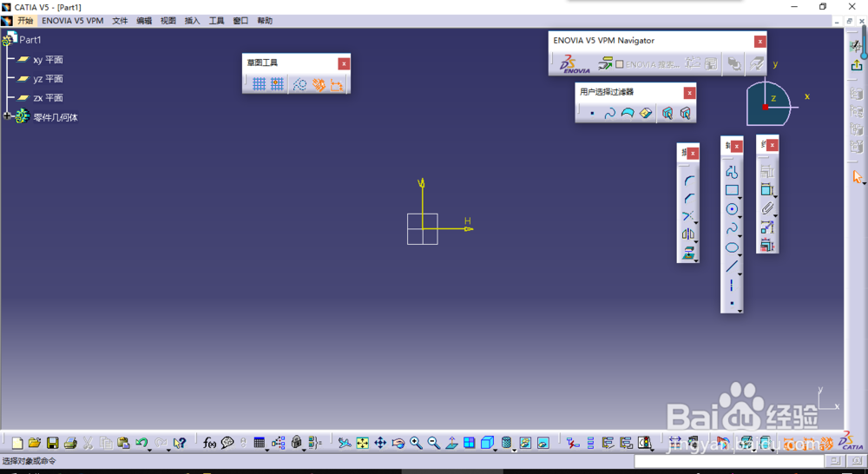Click the Geometrical element filter icon
This screenshot has width=868, height=474.
pyautogui.click(x=686, y=114)
